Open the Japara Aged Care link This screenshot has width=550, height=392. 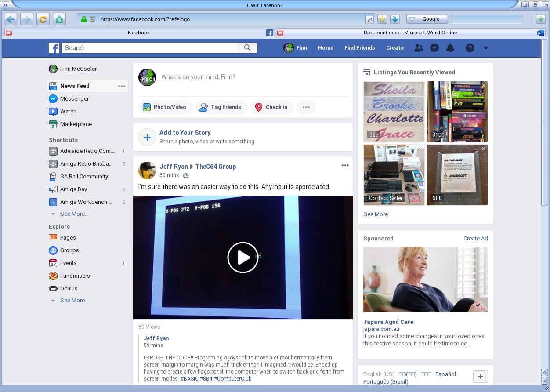[388, 322]
